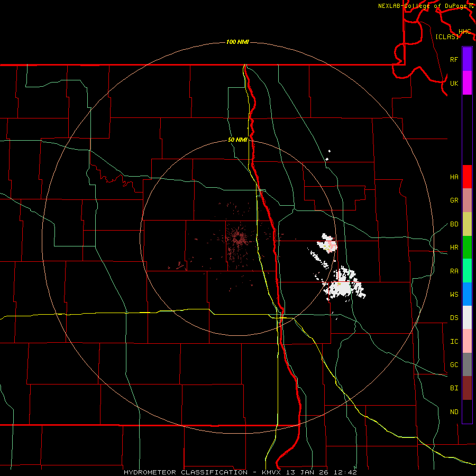Click the DS white legend swatch
This screenshot has height=476, width=476.
click(467, 317)
